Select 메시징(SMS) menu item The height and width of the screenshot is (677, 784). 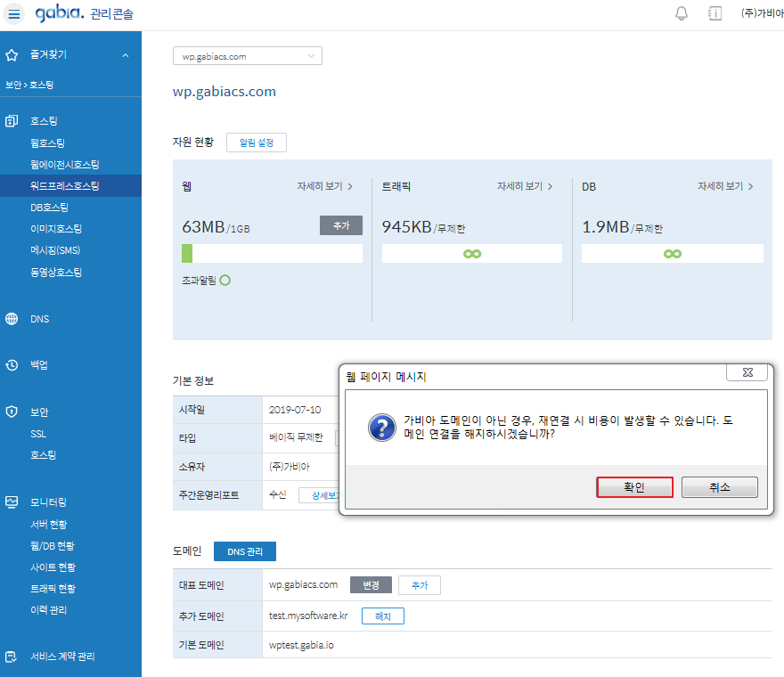click(x=55, y=250)
